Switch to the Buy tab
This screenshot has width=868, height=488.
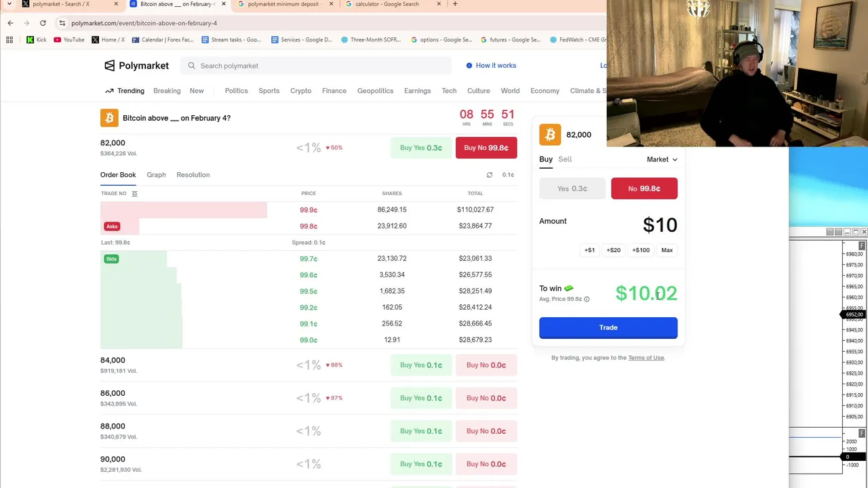[x=546, y=159]
